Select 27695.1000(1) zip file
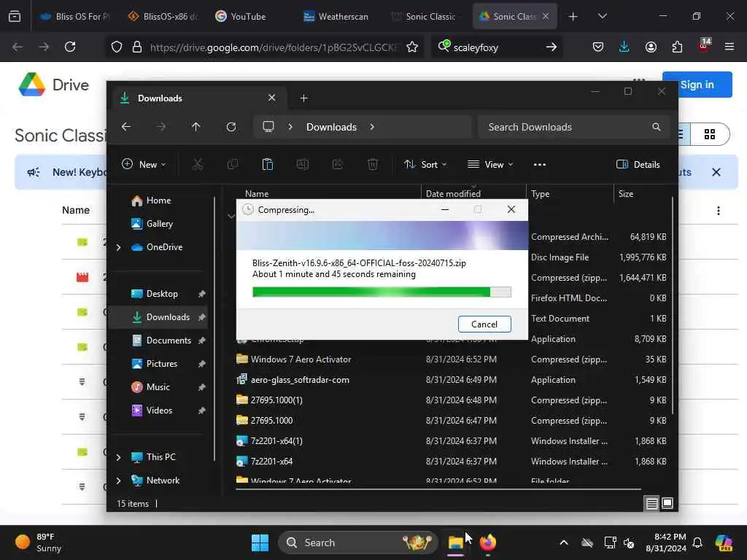 pos(452,400)
